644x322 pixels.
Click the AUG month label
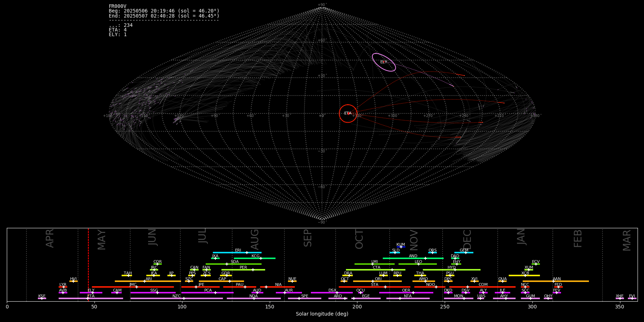click(x=255, y=239)
